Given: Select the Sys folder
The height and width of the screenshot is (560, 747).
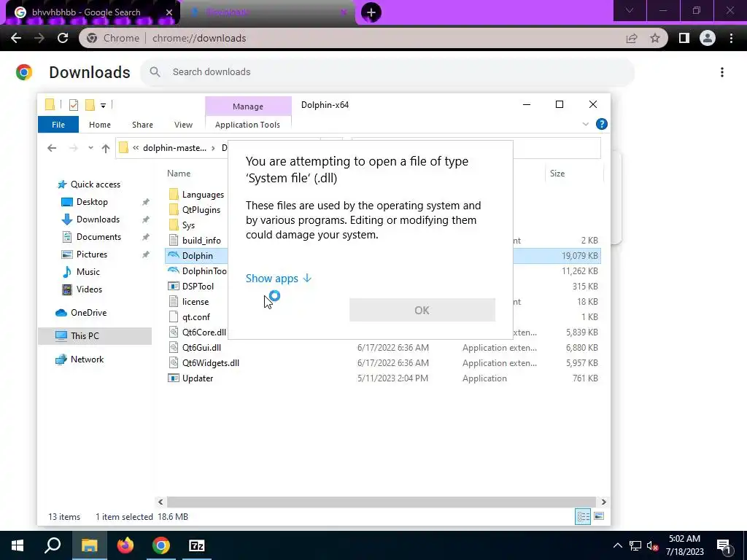Looking at the screenshot, I should pyautogui.click(x=189, y=225).
